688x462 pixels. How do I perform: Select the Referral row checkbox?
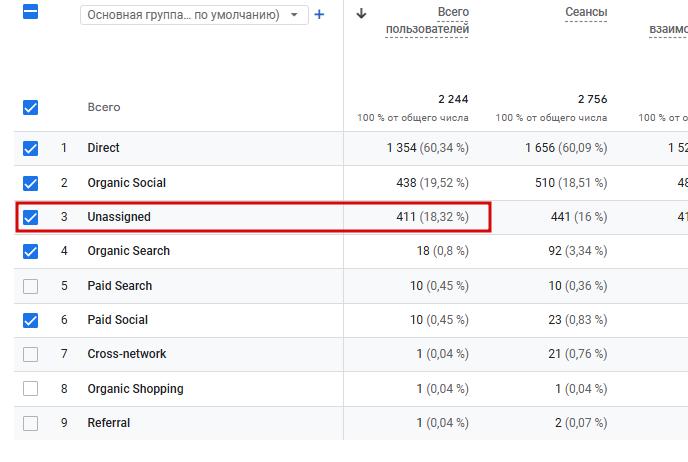[30, 423]
